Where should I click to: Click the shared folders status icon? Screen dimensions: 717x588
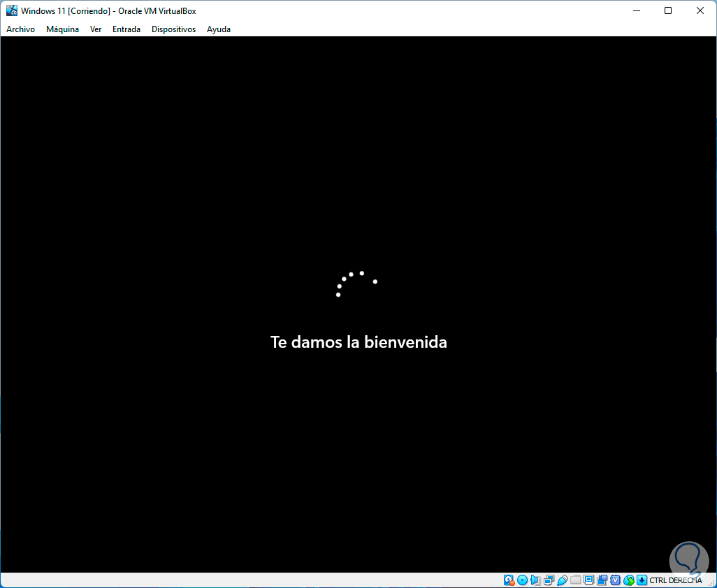[576, 580]
